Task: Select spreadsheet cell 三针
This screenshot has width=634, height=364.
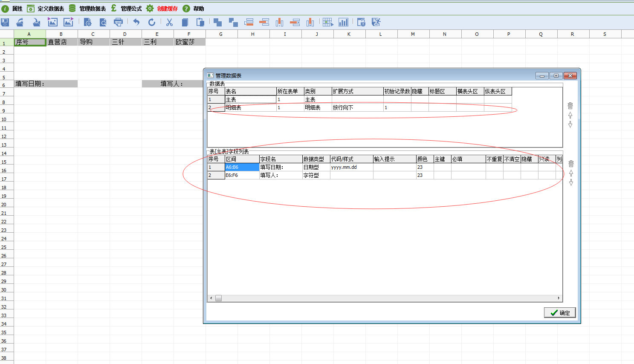Action: pyautogui.click(x=126, y=42)
